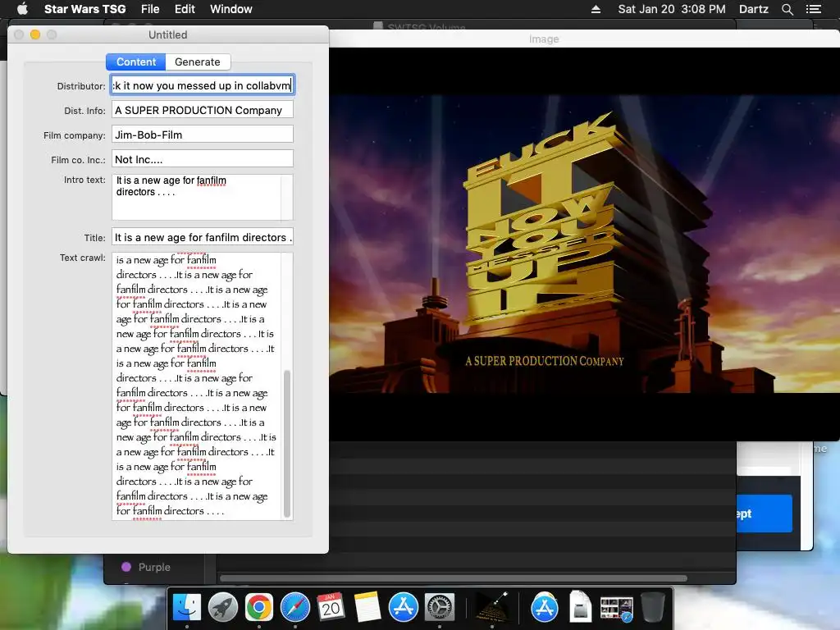This screenshot has height=630, width=840.
Task: Click the date and time clock
Action: 672,9
